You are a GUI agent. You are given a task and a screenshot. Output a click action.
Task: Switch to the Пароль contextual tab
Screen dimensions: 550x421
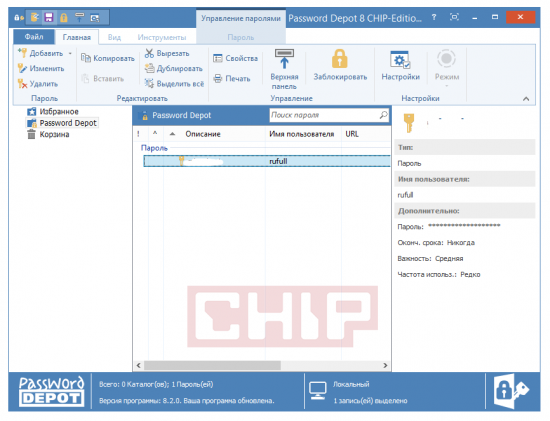click(241, 37)
